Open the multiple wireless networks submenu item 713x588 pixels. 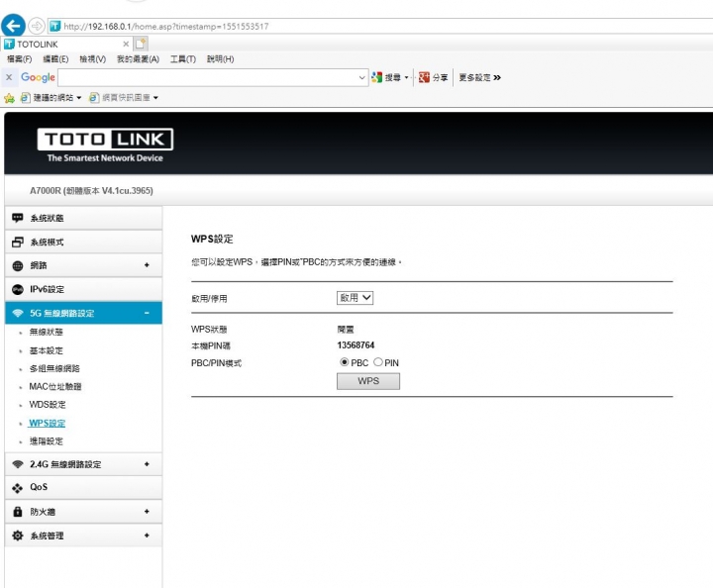[54, 368]
